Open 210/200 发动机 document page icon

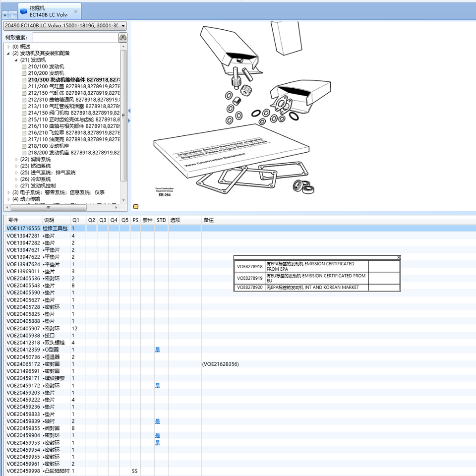[24, 73]
